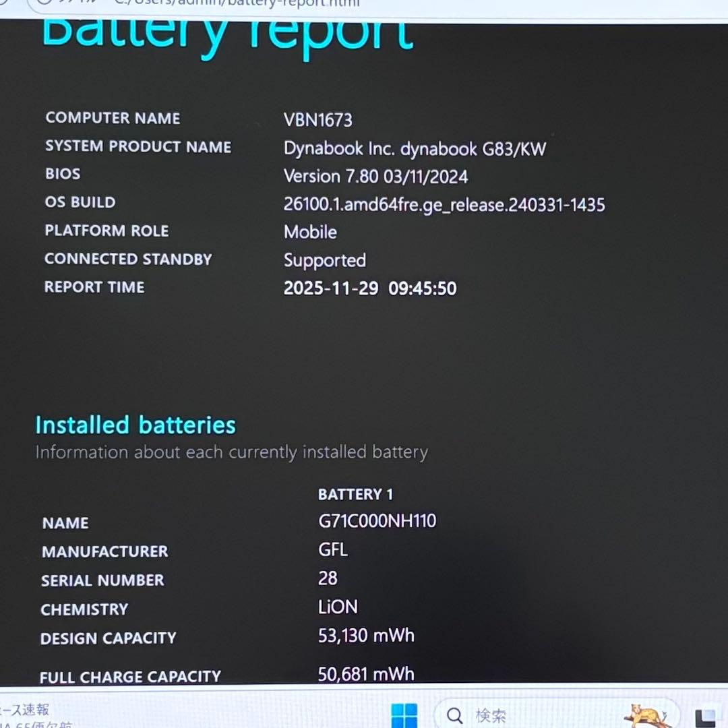
Task: Click manufacturer value 'GFL'
Action: click(x=332, y=550)
